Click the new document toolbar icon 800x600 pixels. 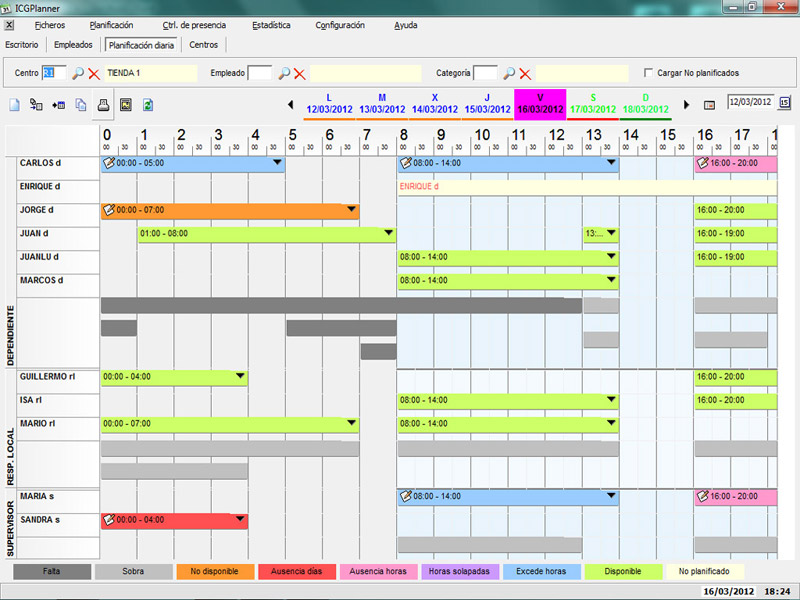click(14, 104)
